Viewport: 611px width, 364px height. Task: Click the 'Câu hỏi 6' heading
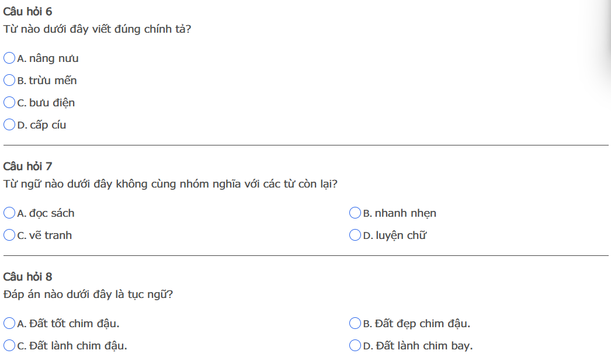coord(27,12)
